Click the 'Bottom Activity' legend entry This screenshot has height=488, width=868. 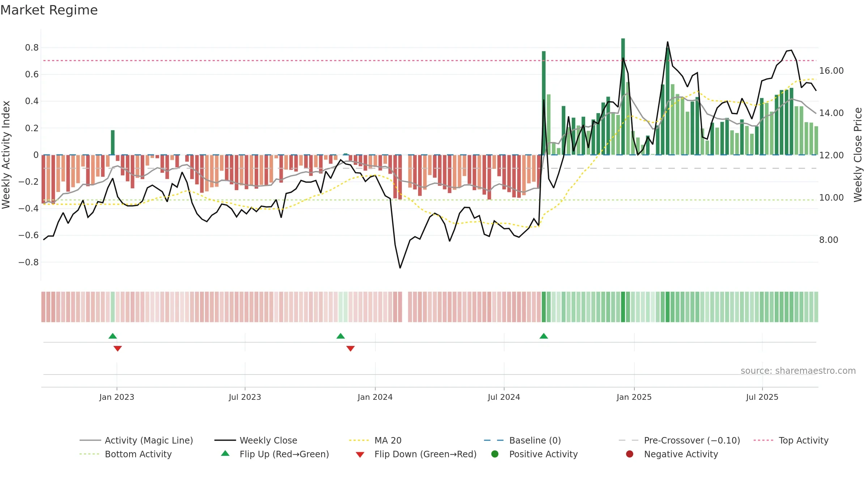pos(125,454)
